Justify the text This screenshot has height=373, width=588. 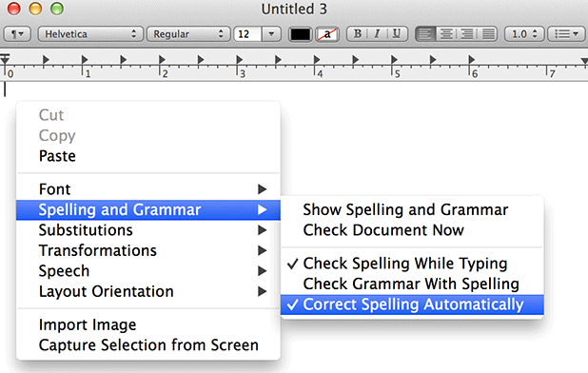pyautogui.click(x=487, y=34)
